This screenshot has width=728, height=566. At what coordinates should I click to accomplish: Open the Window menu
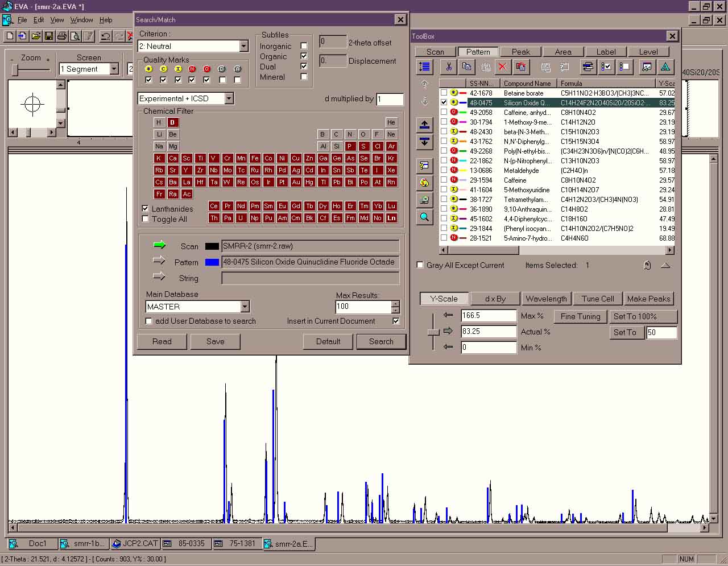(x=81, y=20)
